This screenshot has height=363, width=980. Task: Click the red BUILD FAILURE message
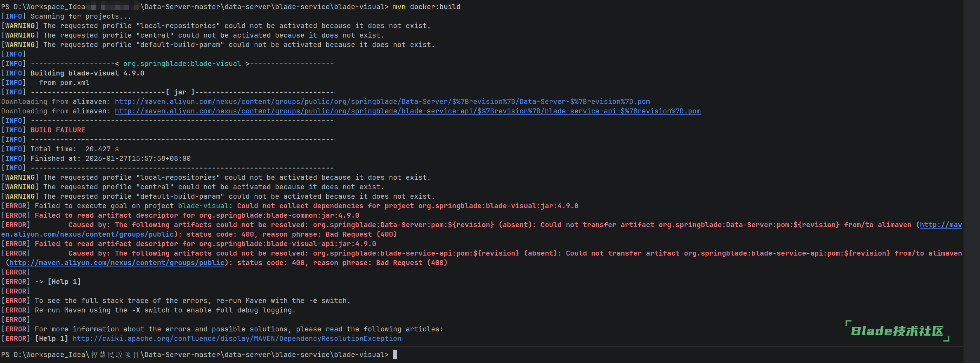pos(58,130)
